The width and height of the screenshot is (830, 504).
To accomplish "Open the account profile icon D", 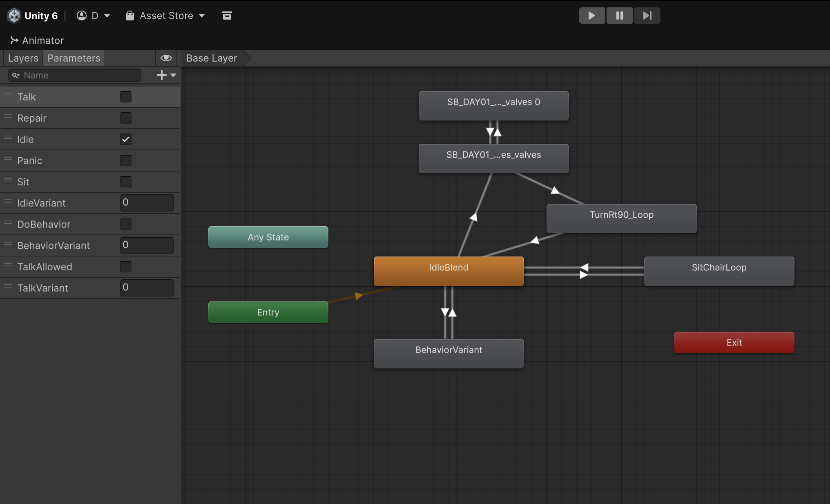I will pyautogui.click(x=82, y=16).
